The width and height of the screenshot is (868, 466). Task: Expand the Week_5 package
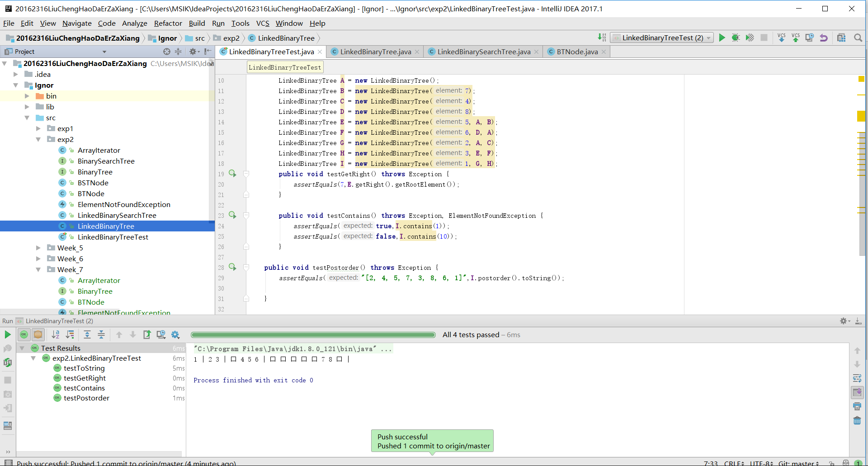38,248
